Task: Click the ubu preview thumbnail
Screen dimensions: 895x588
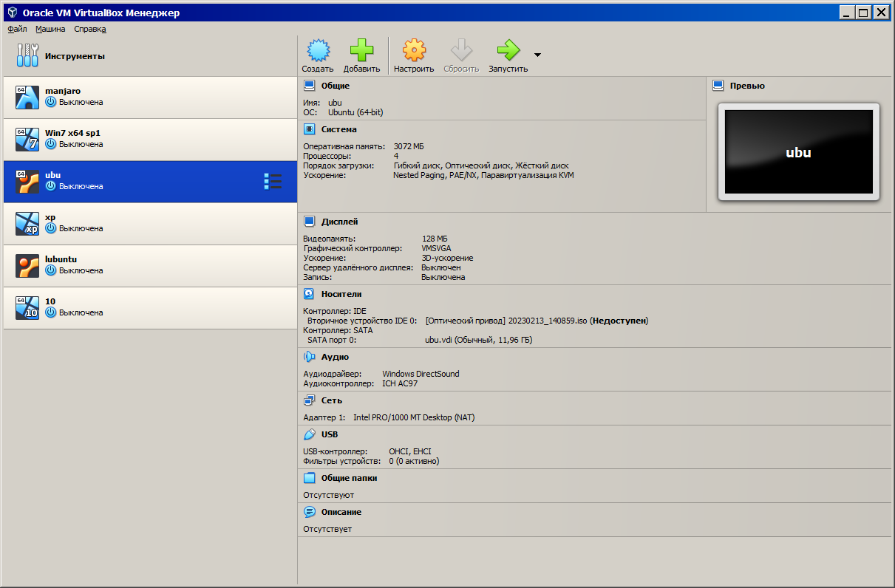Action: (798, 152)
